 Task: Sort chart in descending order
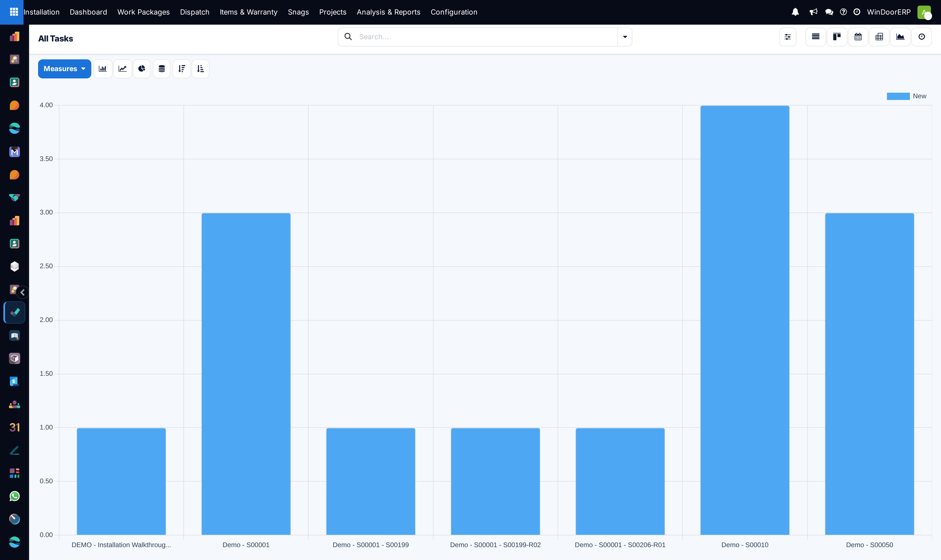point(181,69)
